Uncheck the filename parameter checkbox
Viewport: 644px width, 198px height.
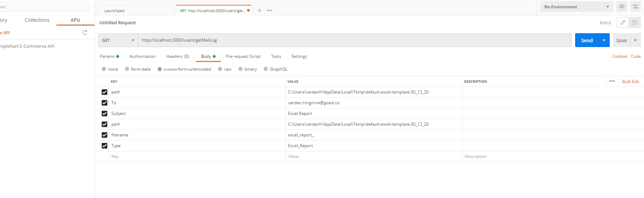[x=105, y=135]
